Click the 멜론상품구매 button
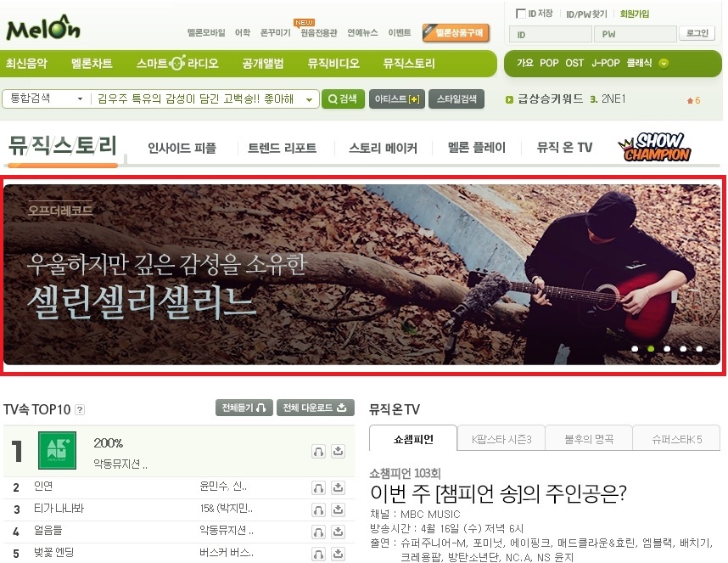Screen dimensions: 728x563 (456, 33)
